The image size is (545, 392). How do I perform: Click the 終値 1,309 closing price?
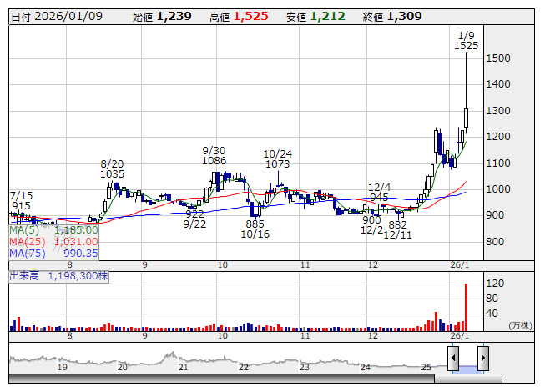pos(392,16)
